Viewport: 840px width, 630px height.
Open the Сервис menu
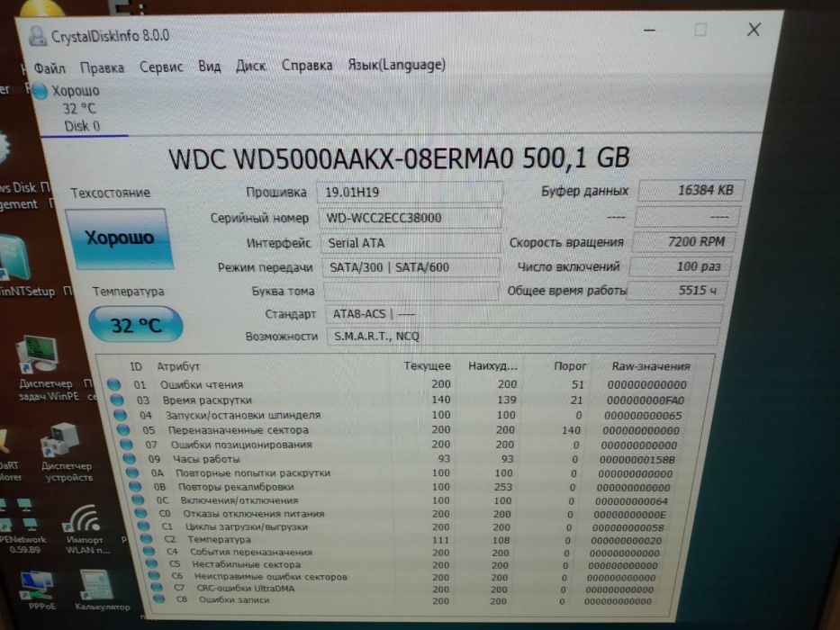pos(161,67)
